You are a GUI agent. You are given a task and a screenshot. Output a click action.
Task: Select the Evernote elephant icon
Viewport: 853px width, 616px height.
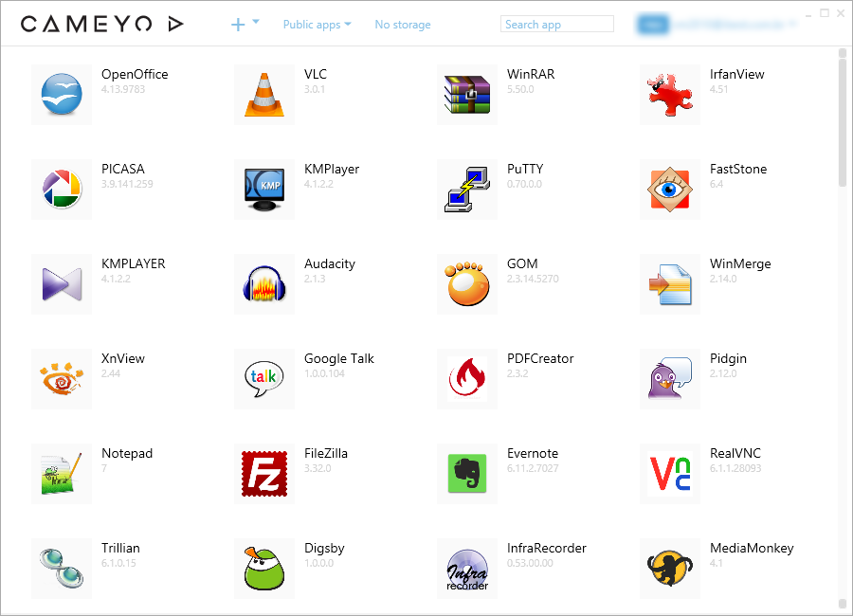(467, 474)
